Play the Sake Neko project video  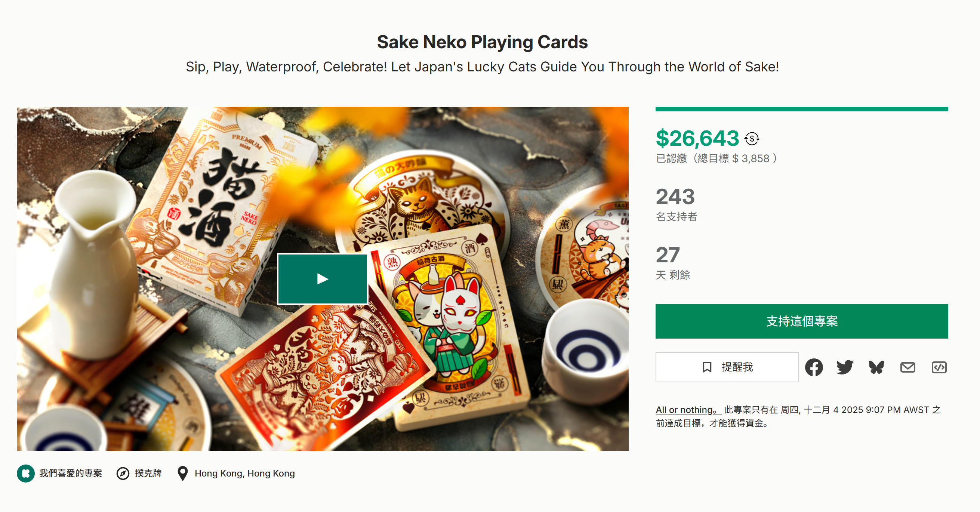322,279
